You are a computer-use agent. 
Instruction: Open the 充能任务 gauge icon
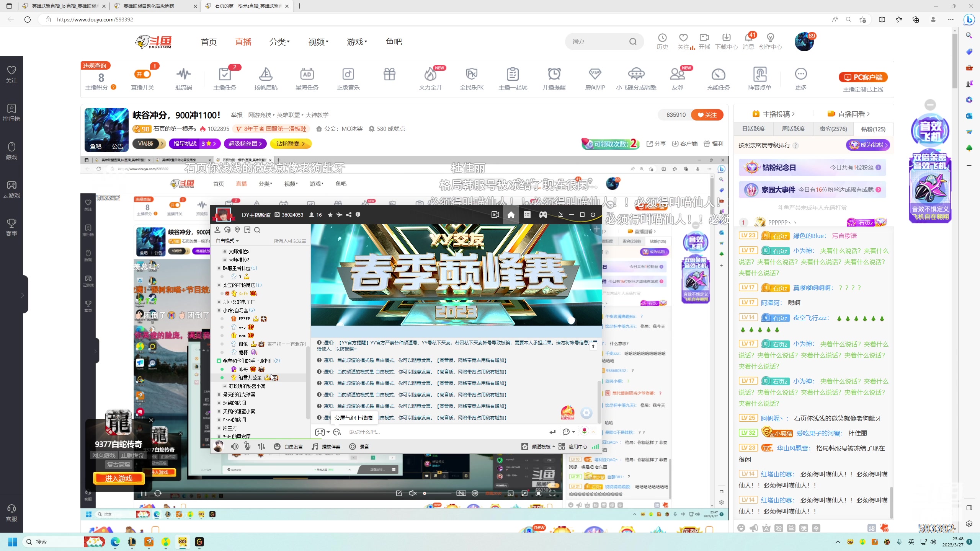point(719,74)
